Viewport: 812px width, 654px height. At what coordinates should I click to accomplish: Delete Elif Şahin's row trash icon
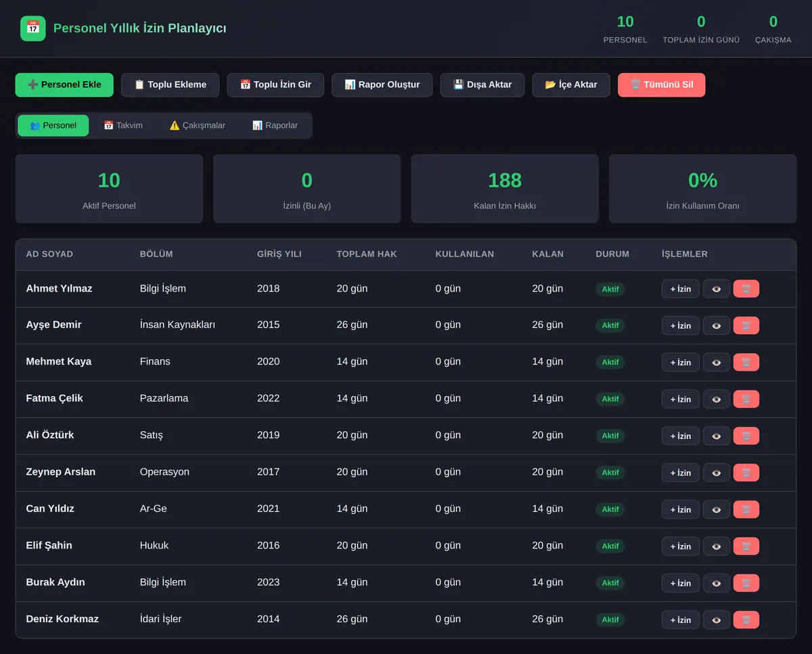[x=746, y=546]
